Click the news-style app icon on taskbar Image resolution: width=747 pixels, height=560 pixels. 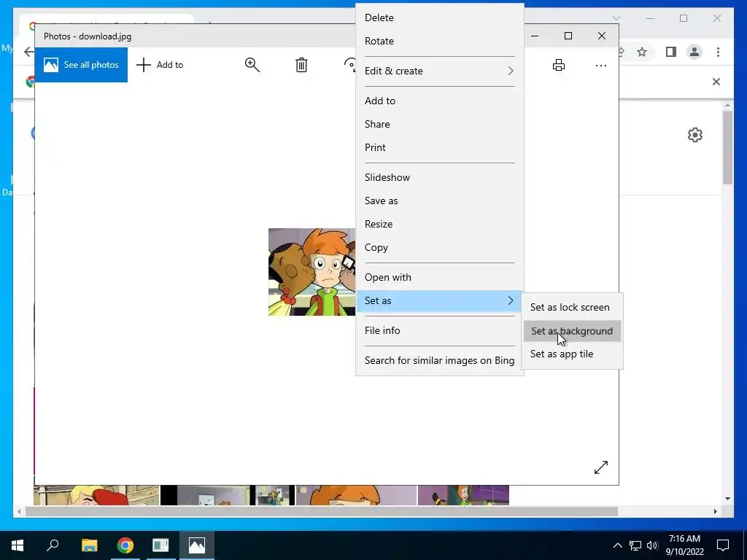point(160,545)
